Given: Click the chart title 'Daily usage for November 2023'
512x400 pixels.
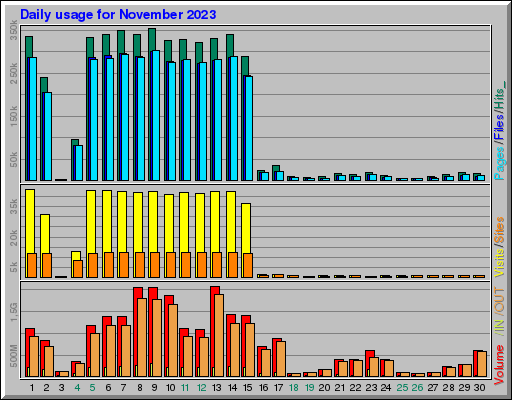Looking at the screenshot, I should (118, 15).
